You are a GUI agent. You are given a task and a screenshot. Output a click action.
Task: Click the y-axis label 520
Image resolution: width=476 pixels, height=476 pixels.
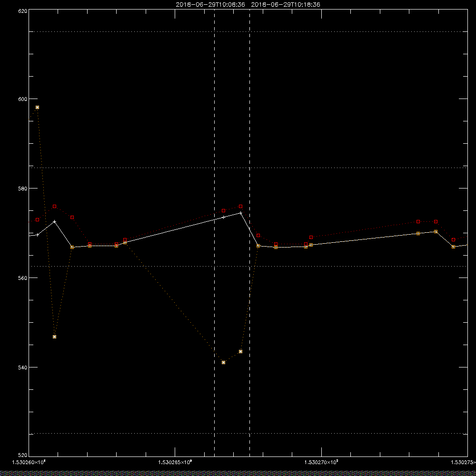coord(23,456)
